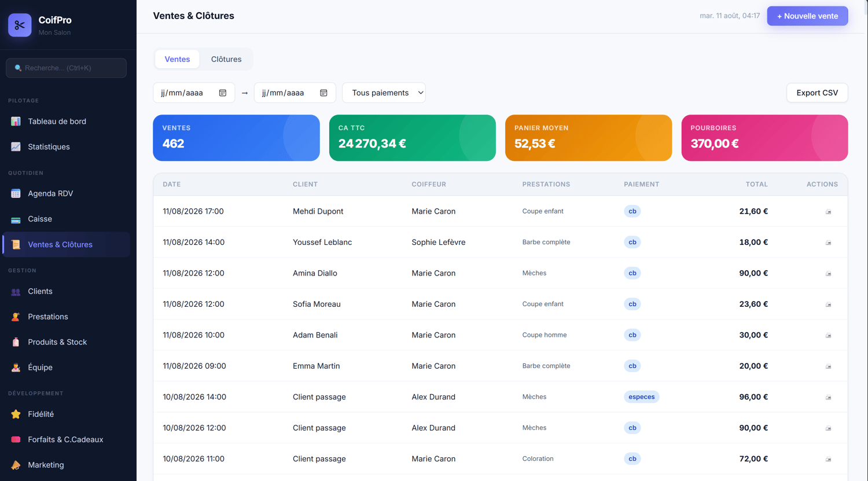
Task: Click coiffeur Sophie Lefèvre cell
Action: pos(439,243)
